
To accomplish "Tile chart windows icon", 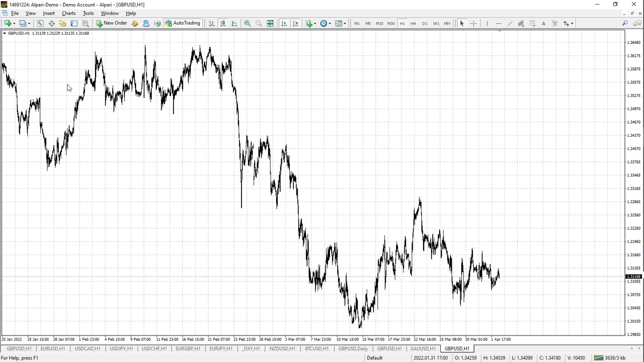I will (270, 23).
